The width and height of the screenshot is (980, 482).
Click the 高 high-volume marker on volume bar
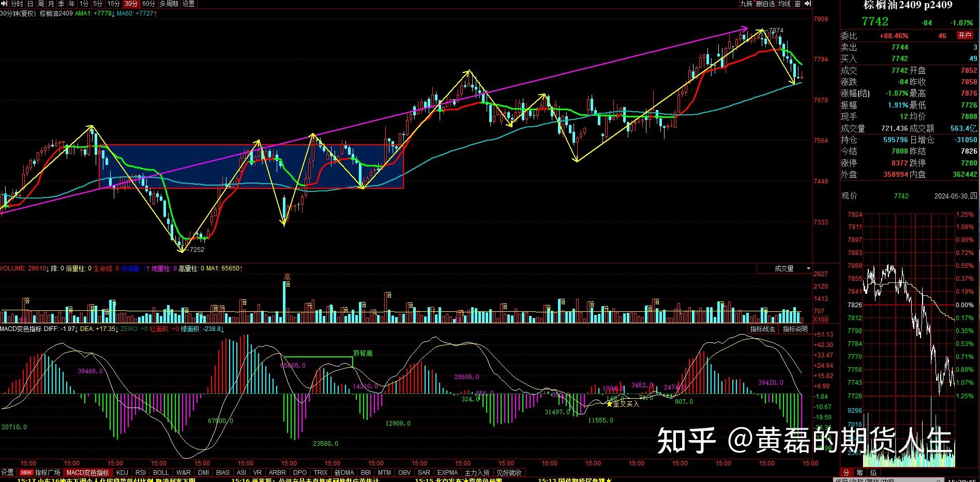coord(287,278)
